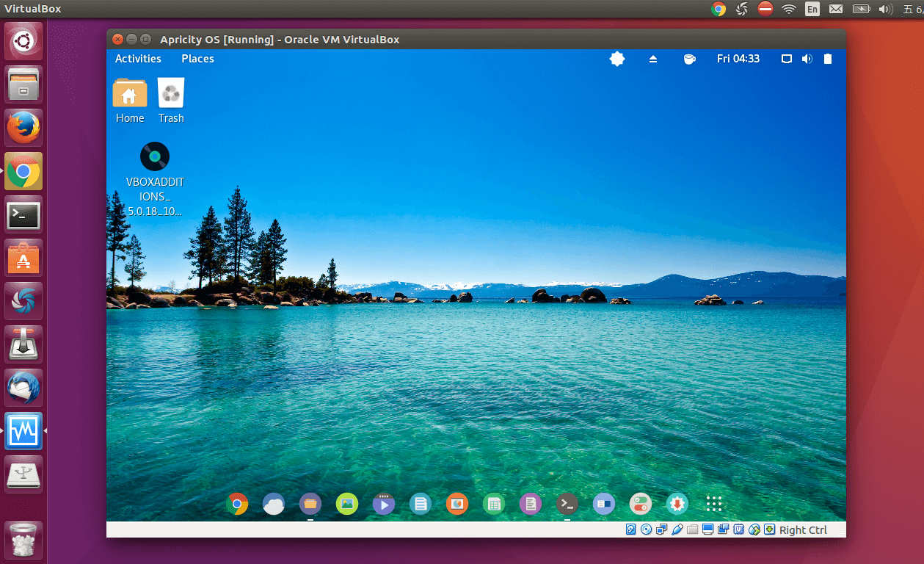Launch the file manager in the guest dock
The image size is (924, 564).
[310, 504]
